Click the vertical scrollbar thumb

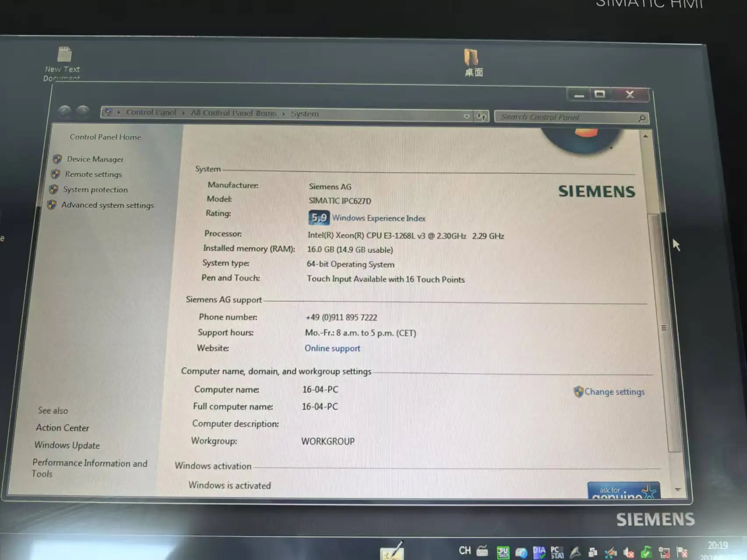[663, 333]
